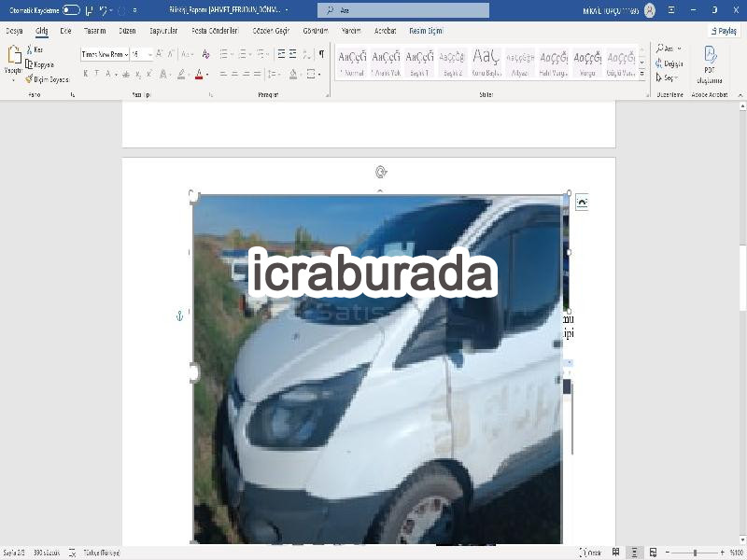Viewport: 747px width, 560px height.
Task: Apply the Normal style
Action: tap(352, 63)
